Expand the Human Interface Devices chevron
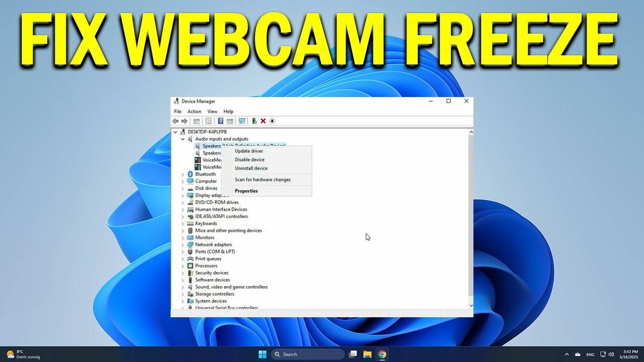This screenshot has height=362, width=644. (x=183, y=209)
